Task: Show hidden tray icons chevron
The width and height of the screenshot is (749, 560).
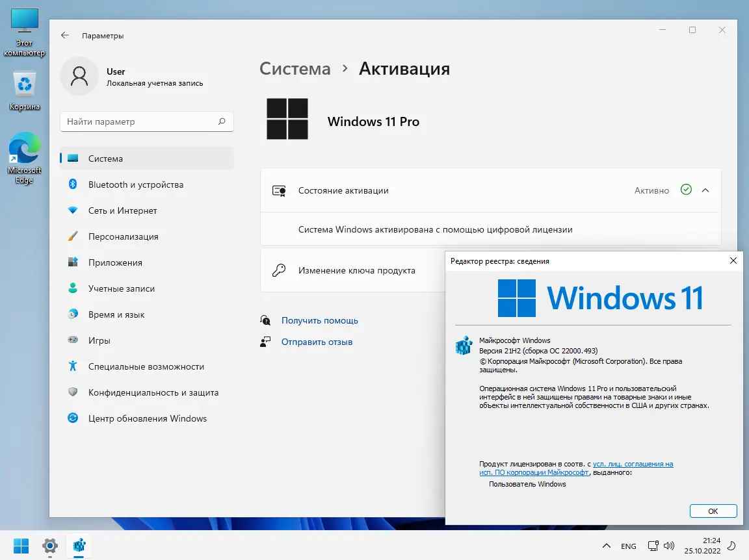Action: pyautogui.click(x=606, y=546)
